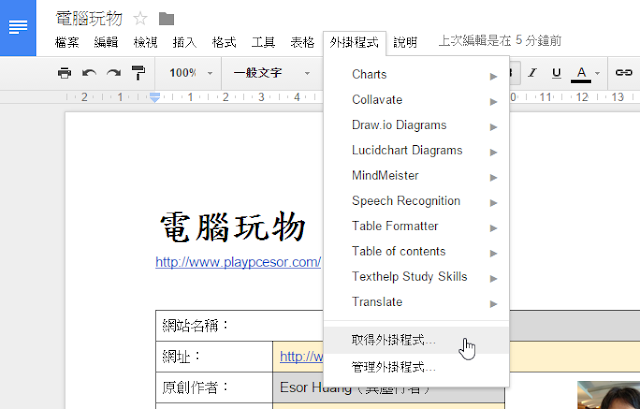Viewport: 640px width, 409px height.
Task: Expand the Speech Recognition submenu arrow
Action: pos(493,203)
